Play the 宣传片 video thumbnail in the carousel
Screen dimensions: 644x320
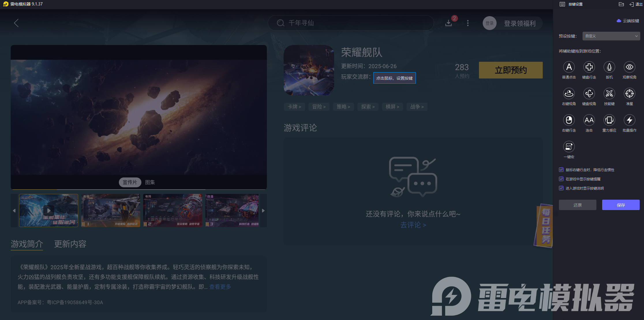(x=48, y=210)
